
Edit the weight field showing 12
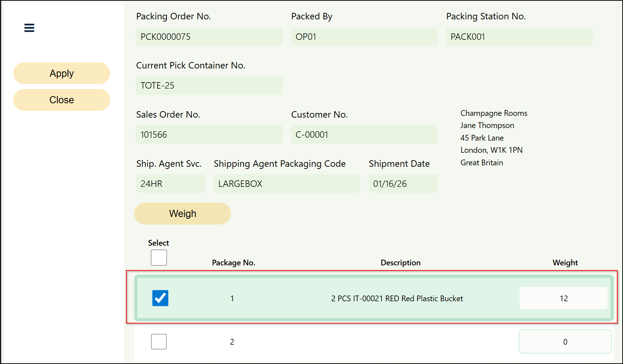[563, 298]
